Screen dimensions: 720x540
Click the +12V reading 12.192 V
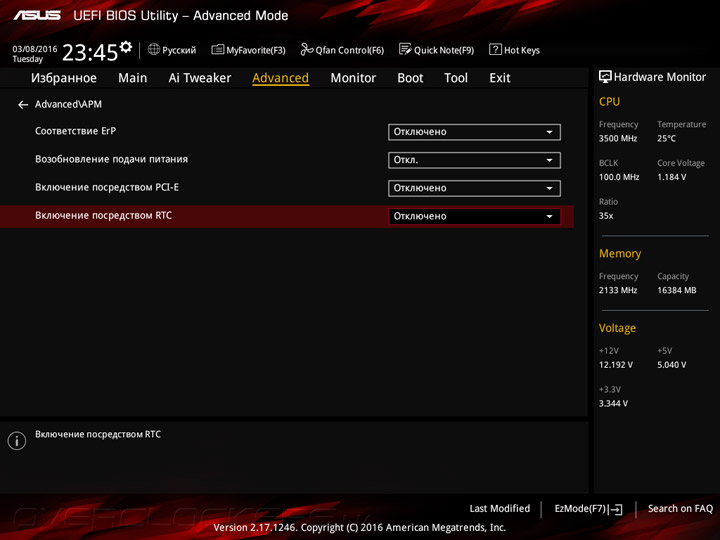[616, 365]
